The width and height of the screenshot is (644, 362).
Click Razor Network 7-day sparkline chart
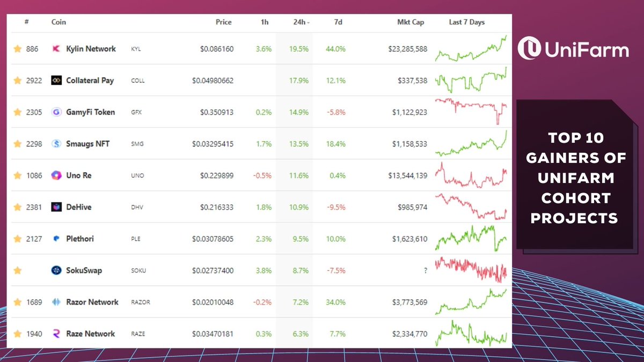pos(471,302)
